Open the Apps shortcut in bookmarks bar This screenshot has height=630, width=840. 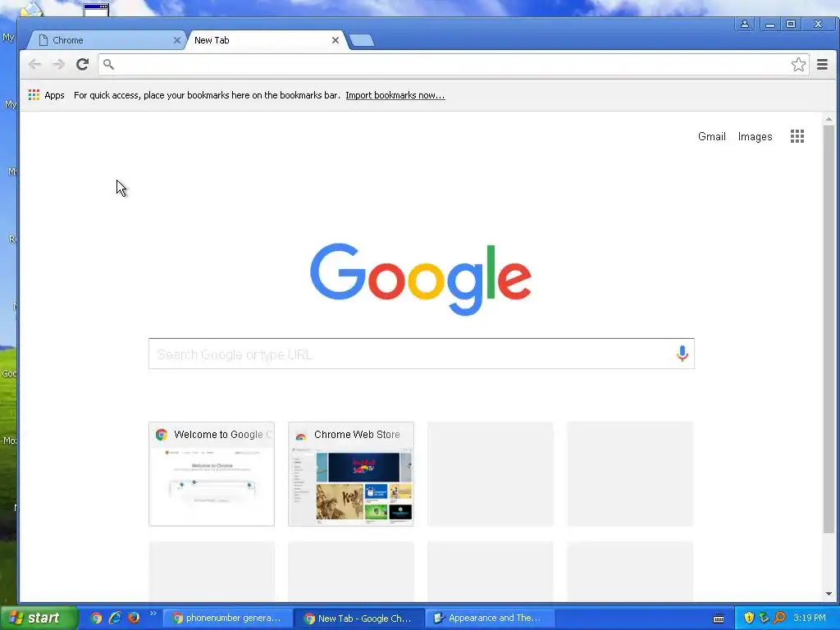pyautogui.click(x=46, y=95)
